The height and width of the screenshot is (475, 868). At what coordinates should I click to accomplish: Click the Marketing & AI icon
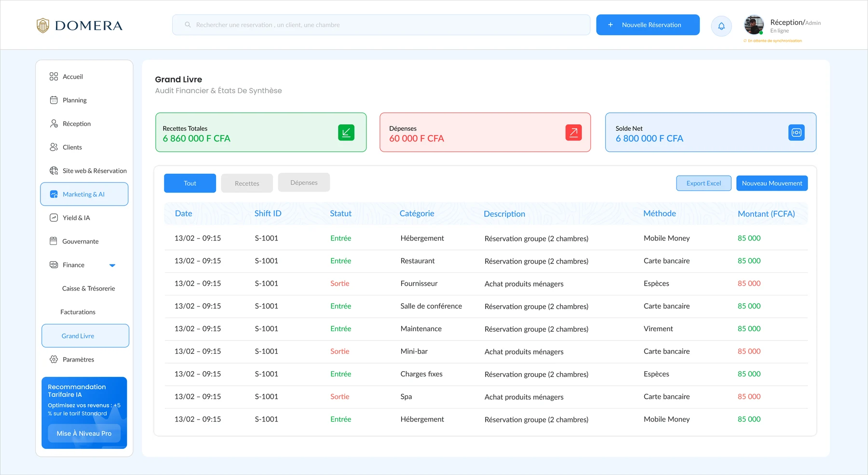(x=54, y=194)
